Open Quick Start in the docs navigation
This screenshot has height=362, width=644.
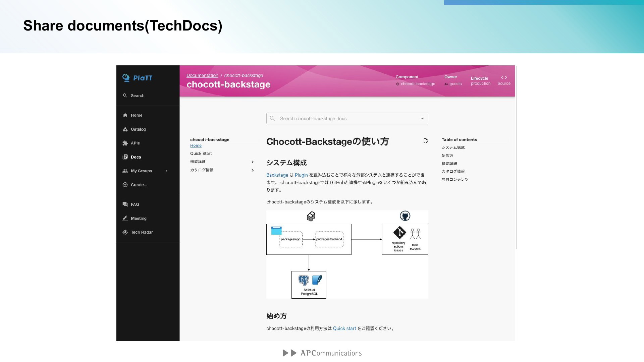(x=201, y=154)
